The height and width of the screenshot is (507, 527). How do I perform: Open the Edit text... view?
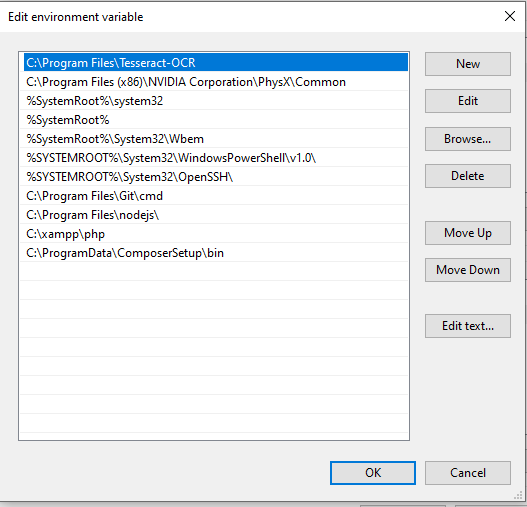468,326
